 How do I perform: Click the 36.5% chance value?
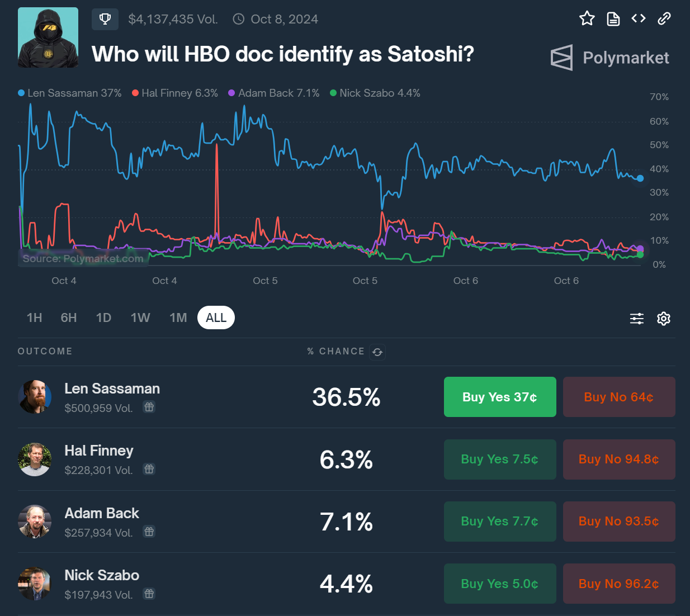coord(346,397)
